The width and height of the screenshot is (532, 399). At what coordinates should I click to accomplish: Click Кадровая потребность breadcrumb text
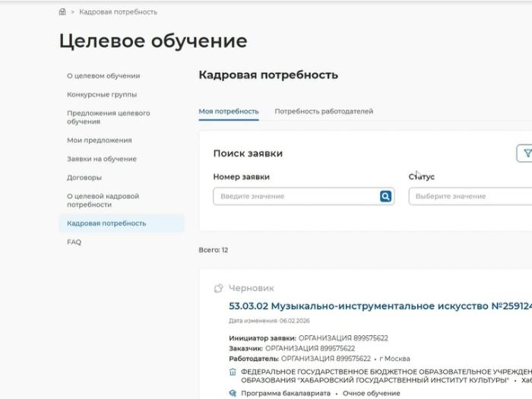pyautogui.click(x=118, y=12)
